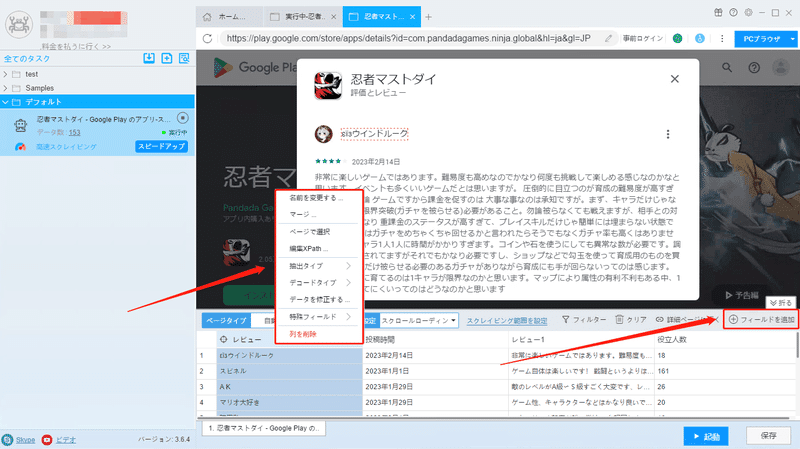800x449 pixels.
Task: Click the import task icon in sidebar
Action: (149, 58)
